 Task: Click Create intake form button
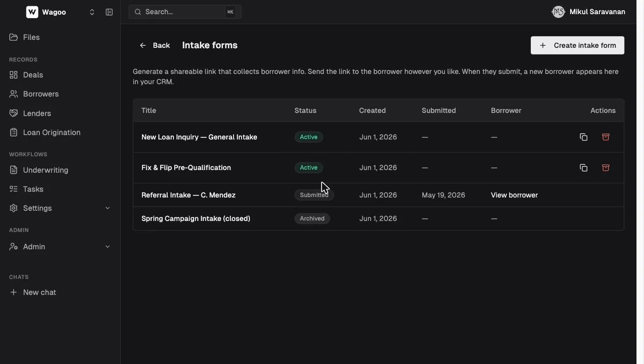[x=577, y=45]
